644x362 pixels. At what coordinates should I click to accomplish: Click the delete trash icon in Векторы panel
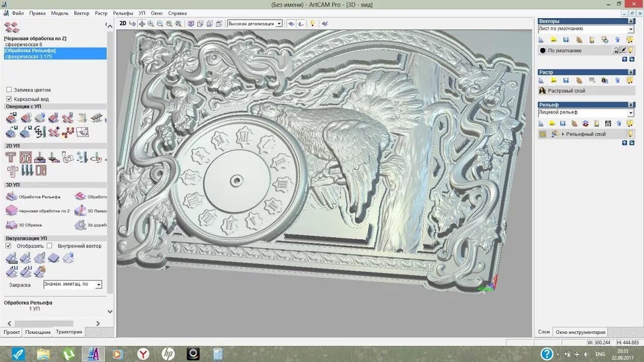coord(617,39)
